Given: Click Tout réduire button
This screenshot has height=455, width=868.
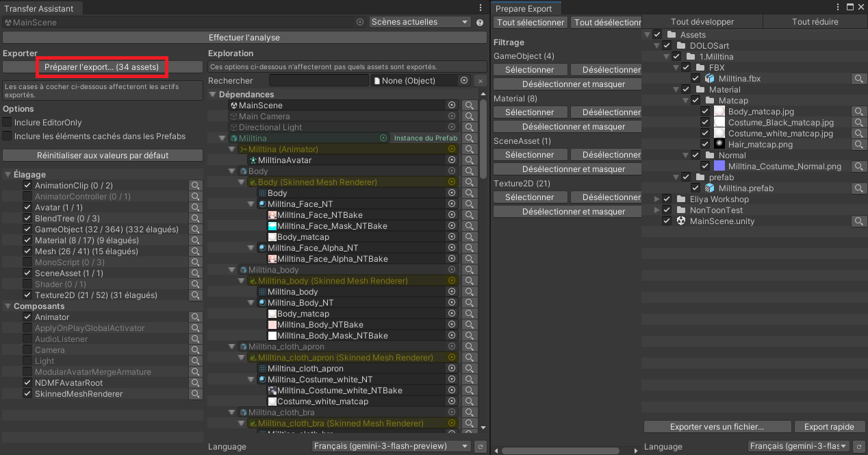Looking at the screenshot, I should [815, 22].
